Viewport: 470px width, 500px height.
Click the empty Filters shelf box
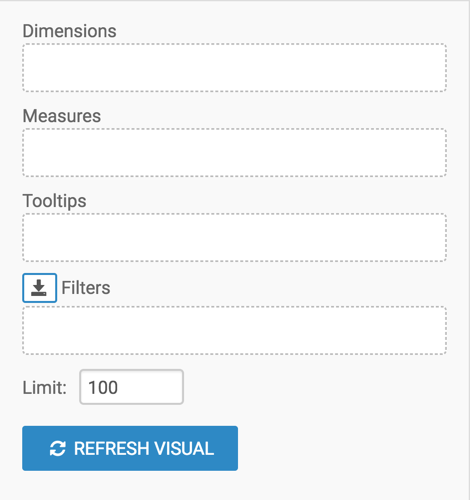click(235, 330)
